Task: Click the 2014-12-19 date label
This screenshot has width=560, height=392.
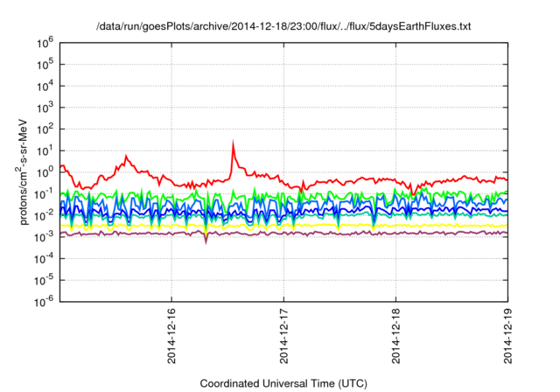Action: click(507, 337)
